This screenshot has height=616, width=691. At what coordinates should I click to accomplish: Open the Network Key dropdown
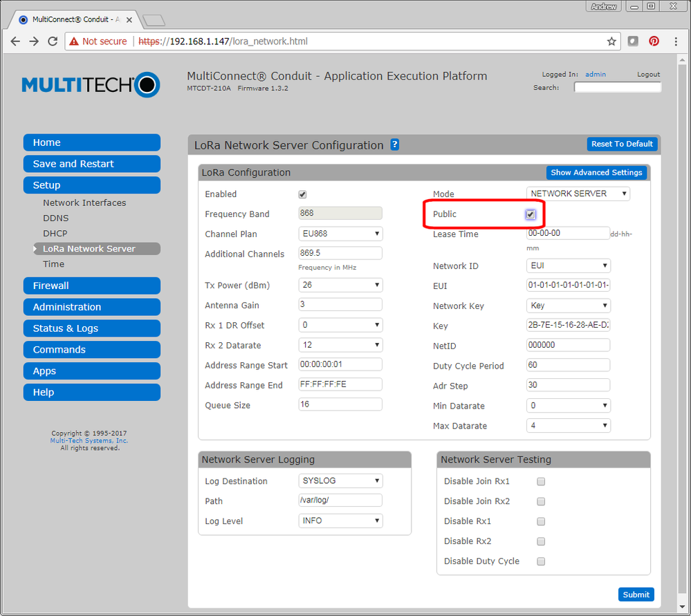568,306
